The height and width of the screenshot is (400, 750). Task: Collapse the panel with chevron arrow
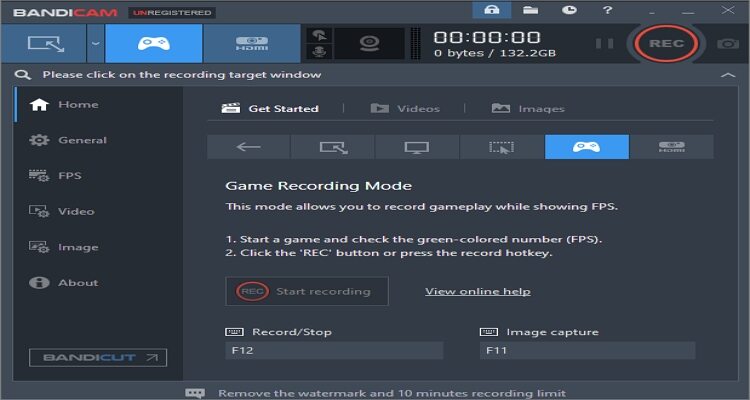pyautogui.click(x=728, y=75)
